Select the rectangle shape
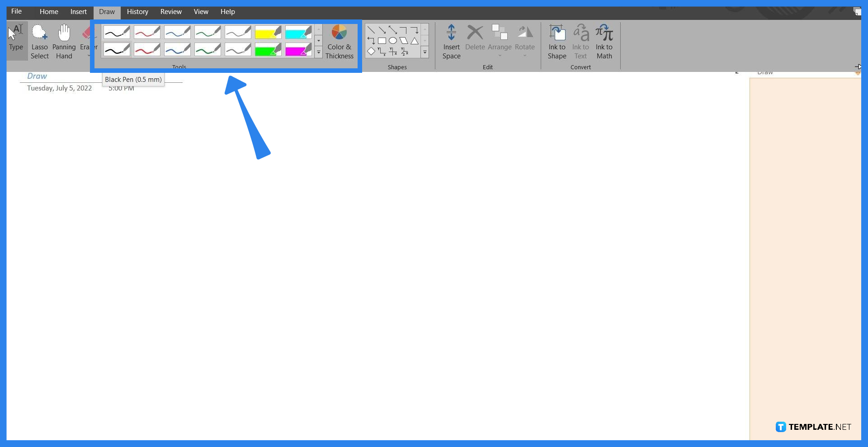Screen dimensions: 868x447 (382, 40)
